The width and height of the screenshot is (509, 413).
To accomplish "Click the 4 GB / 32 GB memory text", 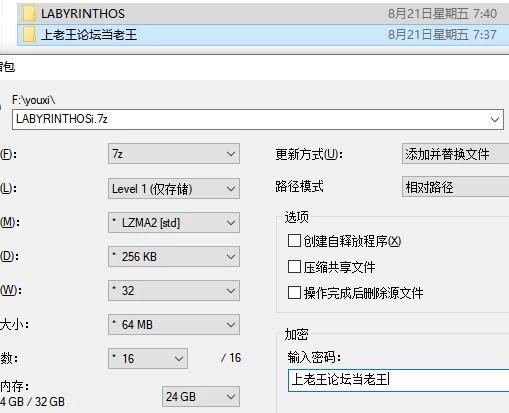I will click(32, 402).
